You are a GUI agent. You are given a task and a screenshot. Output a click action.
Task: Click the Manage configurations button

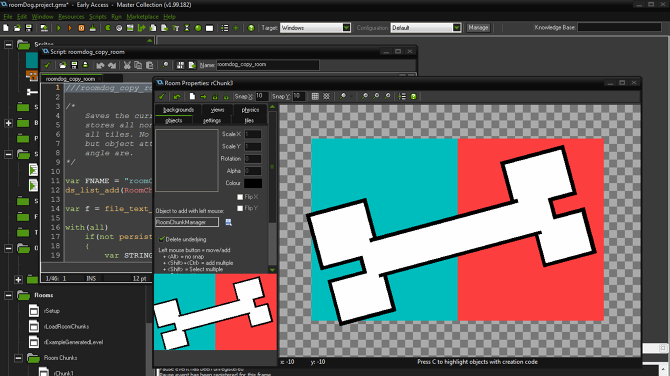click(x=478, y=28)
